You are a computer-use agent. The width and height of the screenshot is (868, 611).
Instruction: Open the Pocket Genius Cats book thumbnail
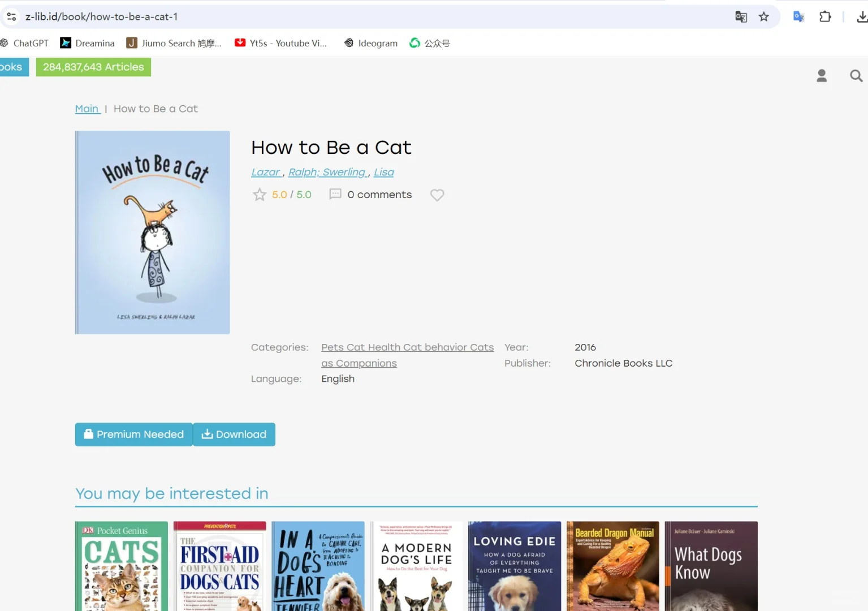coord(122,566)
